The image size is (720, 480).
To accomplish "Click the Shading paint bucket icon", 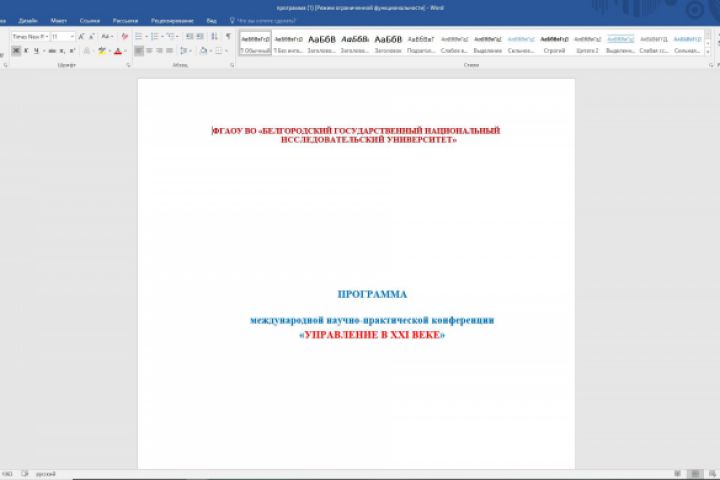I will click(x=203, y=51).
